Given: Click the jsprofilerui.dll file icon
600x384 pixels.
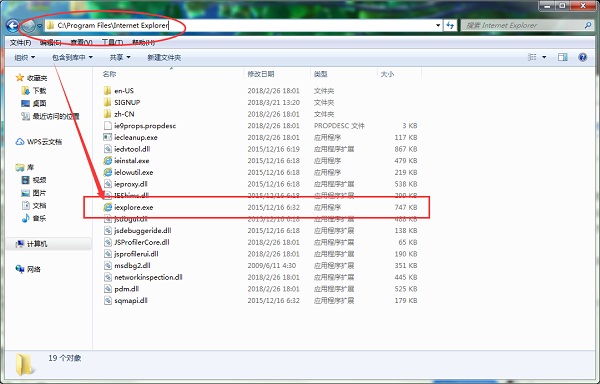Looking at the screenshot, I should pyautogui.click(x=108, y=254).
